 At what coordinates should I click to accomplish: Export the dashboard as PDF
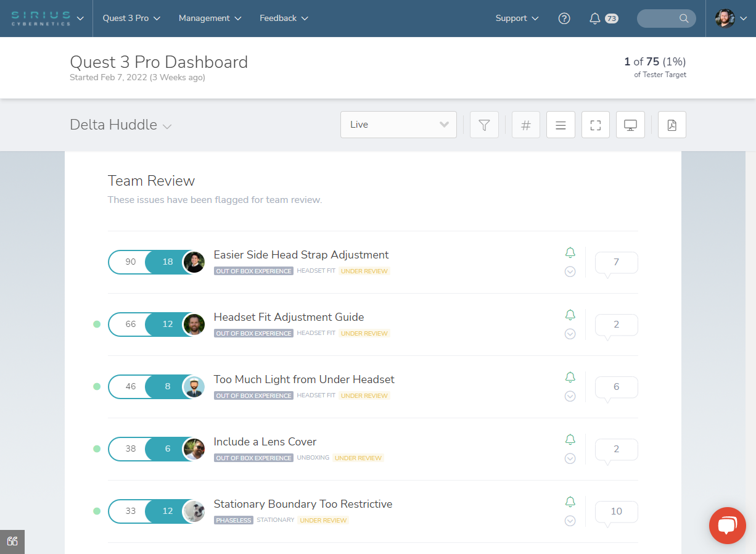tap(672, 125)
